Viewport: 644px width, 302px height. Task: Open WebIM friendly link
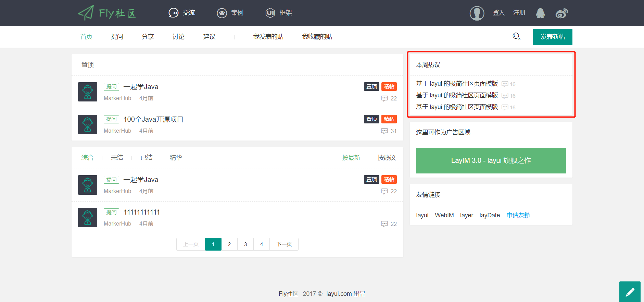[444, 215]
